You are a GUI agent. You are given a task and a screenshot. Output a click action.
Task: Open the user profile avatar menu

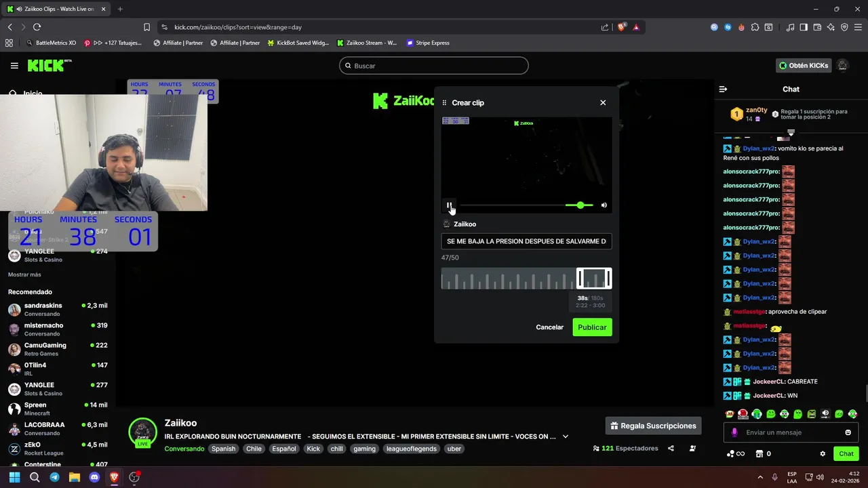843,66
